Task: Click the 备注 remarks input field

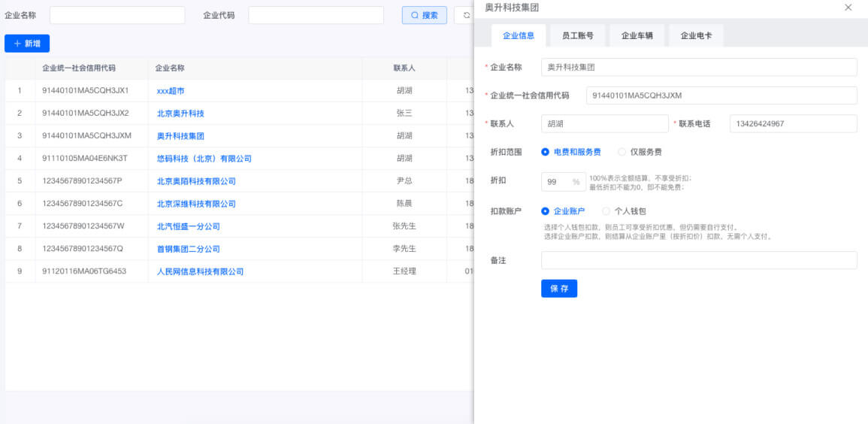Action: coord(699,260)
